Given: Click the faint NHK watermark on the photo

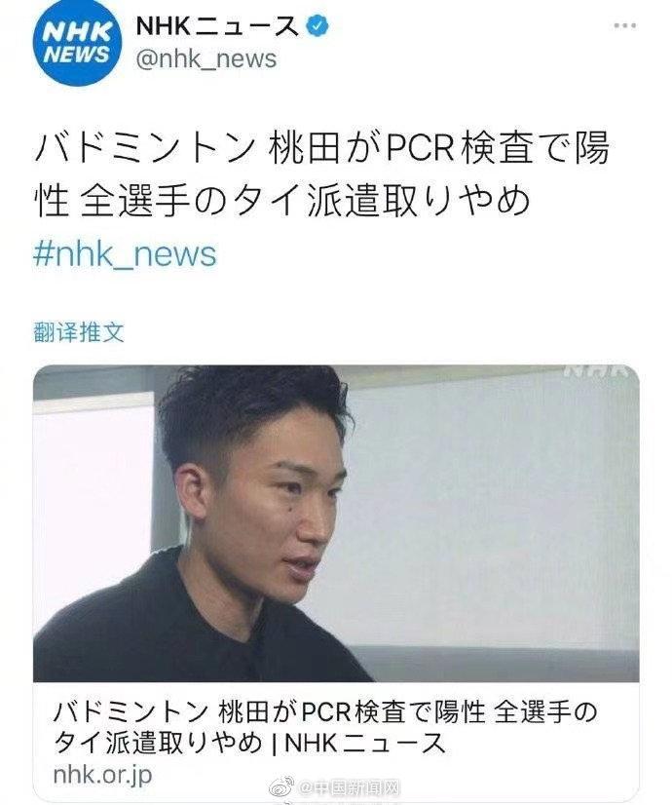Looking at the screenshot, I should click(597, 371).
